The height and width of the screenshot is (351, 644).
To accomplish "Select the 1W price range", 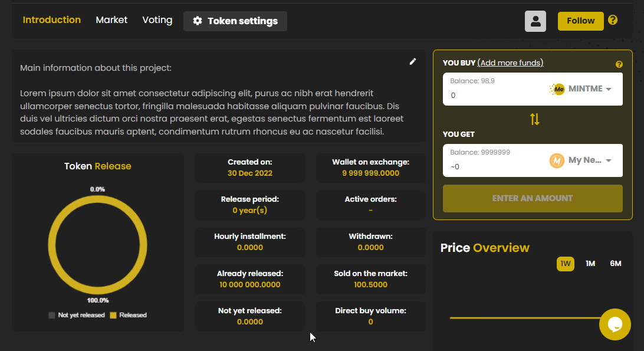I will pos(565,264).
